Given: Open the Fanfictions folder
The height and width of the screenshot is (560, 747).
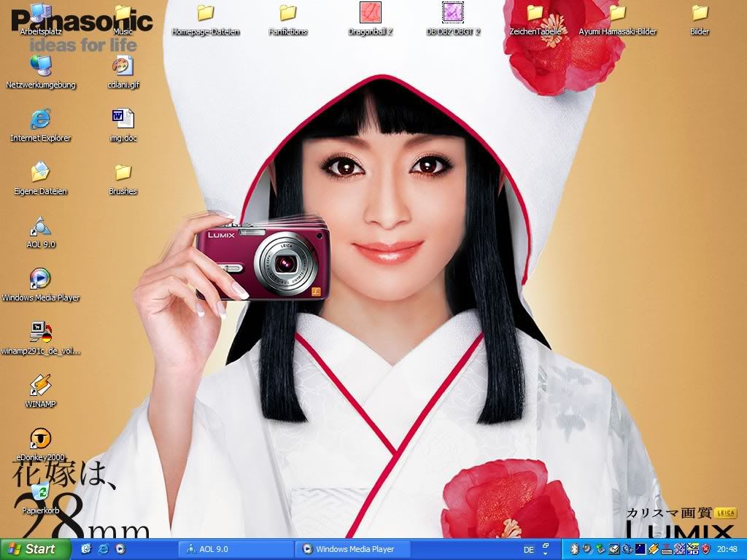Looking at the screenshot, I should click(x=287, y=19).
